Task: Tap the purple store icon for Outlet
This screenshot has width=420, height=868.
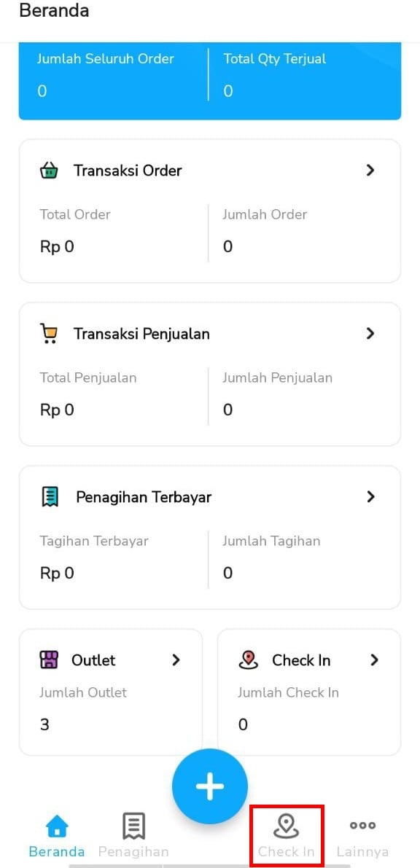Action: coord(49,660)
